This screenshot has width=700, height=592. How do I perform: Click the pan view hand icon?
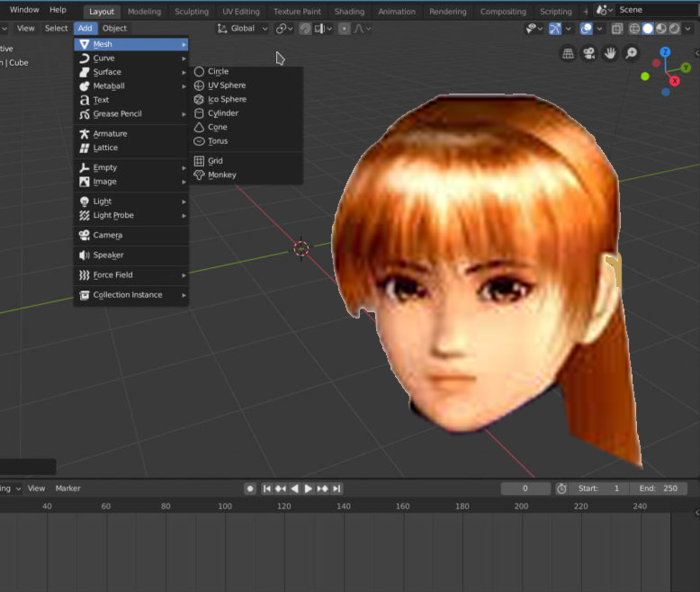coord(610,54)
